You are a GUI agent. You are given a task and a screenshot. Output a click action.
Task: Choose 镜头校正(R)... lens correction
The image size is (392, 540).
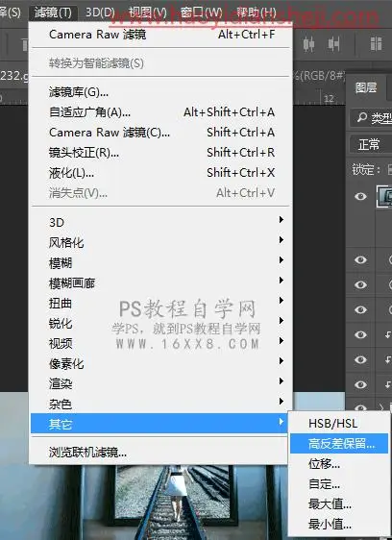[160, 152]
